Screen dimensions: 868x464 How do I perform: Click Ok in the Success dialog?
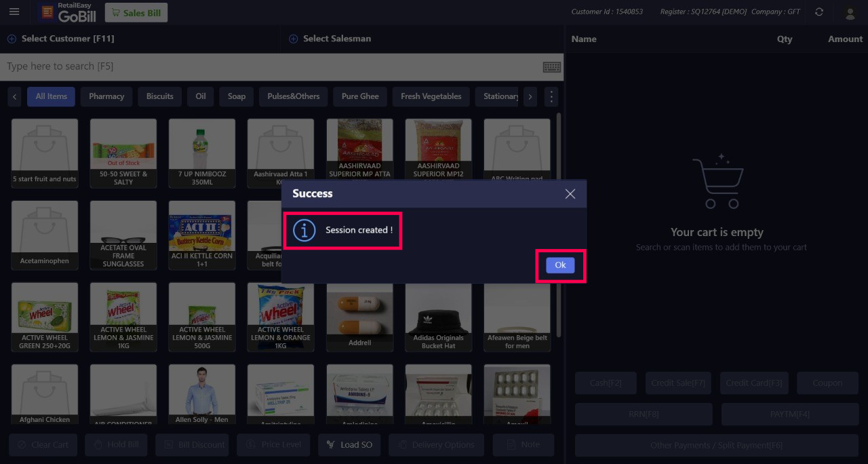click(560, 265)
